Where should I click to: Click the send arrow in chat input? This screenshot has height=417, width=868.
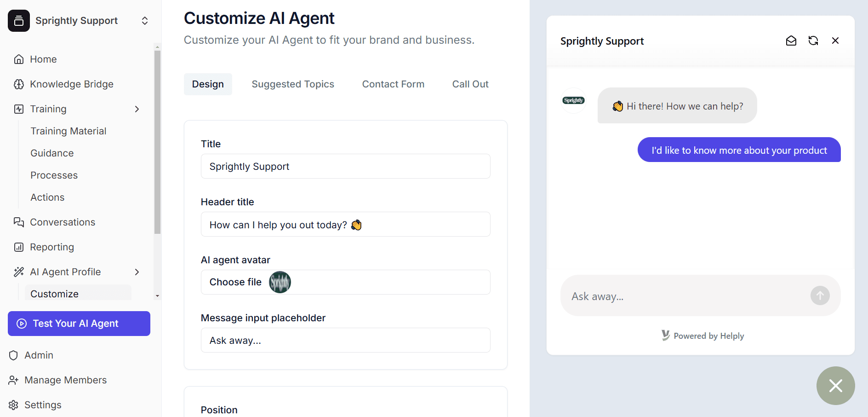(820, 295)
